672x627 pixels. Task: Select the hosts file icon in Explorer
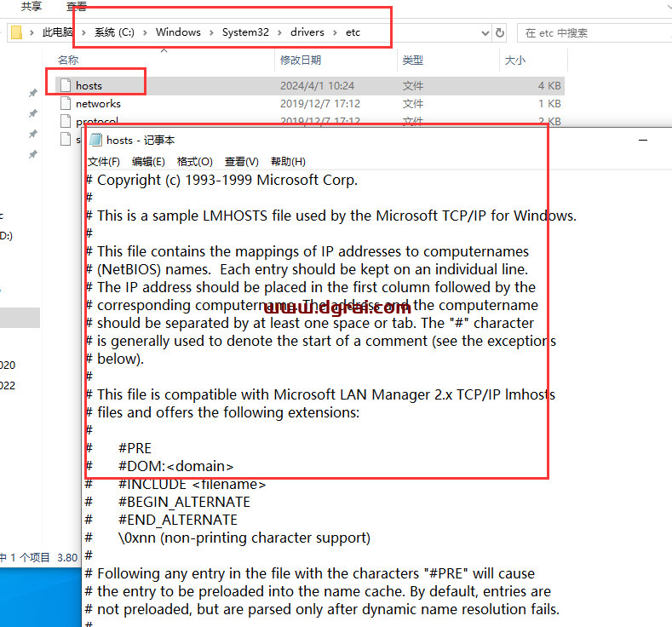66,85
